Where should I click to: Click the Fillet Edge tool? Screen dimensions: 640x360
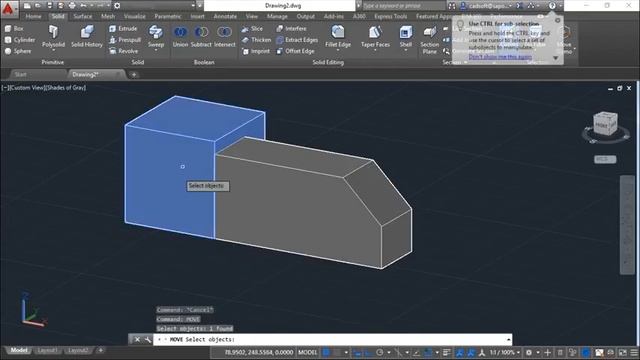pyautogui.click(x=338, y=35)
